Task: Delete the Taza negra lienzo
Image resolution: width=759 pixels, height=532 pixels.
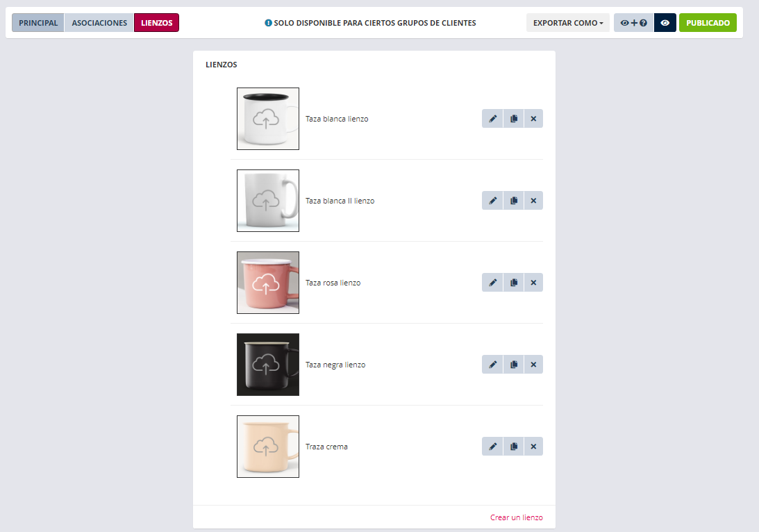Action: click(x=533, y=365)
